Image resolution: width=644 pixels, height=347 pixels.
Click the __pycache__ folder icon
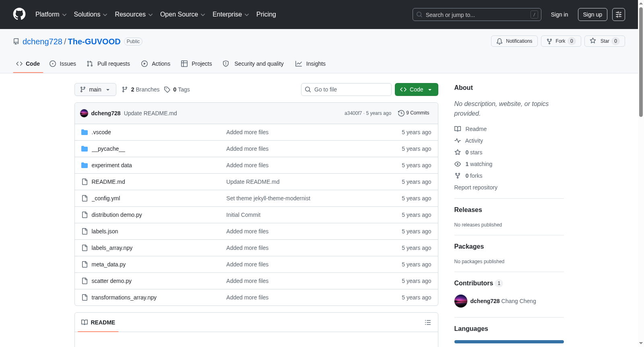[x=85, y=149]
